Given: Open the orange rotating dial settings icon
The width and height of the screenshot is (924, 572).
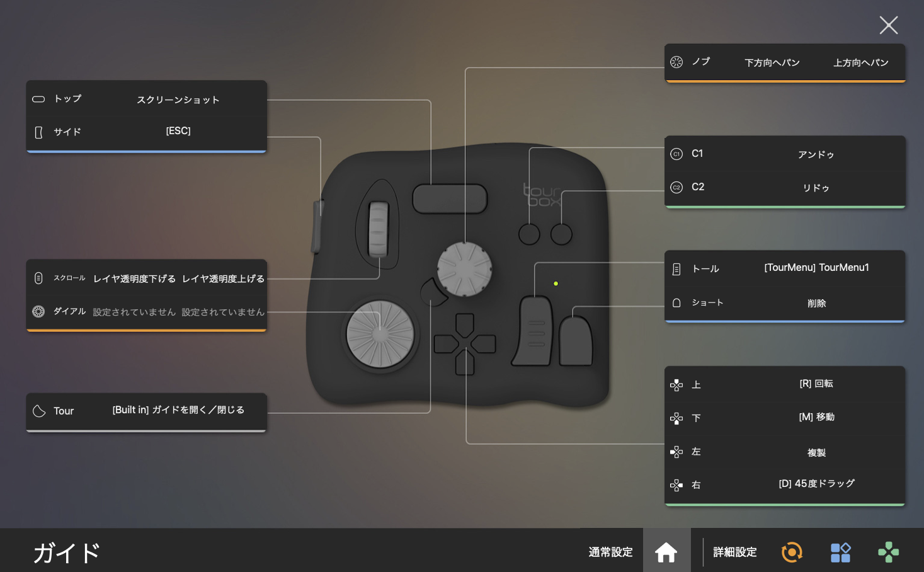Looking at the screenshot, I should pyautogui.click(x=792, y=552).
